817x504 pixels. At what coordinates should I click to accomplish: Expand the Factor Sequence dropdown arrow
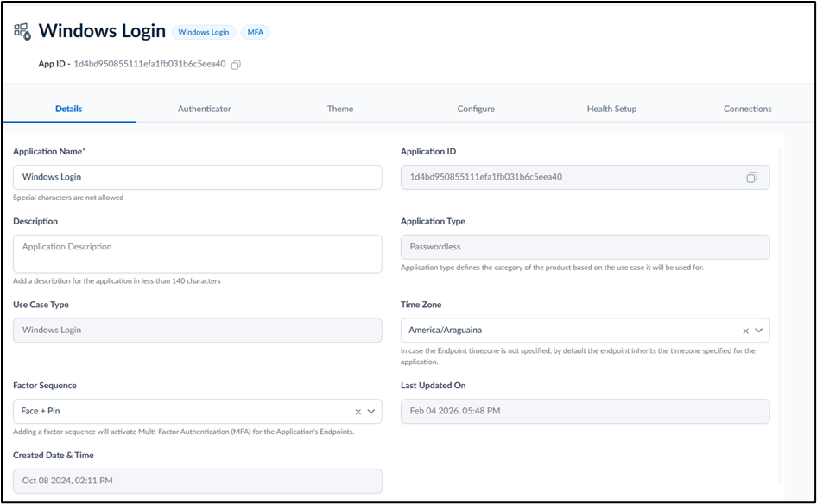click(371, 412)
